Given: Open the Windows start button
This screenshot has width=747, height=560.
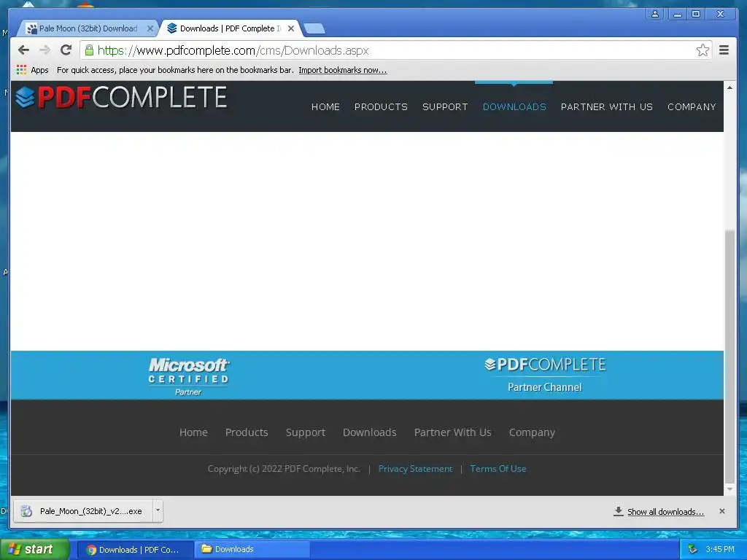Looking at the screenshot, I should tap(35, 550).
